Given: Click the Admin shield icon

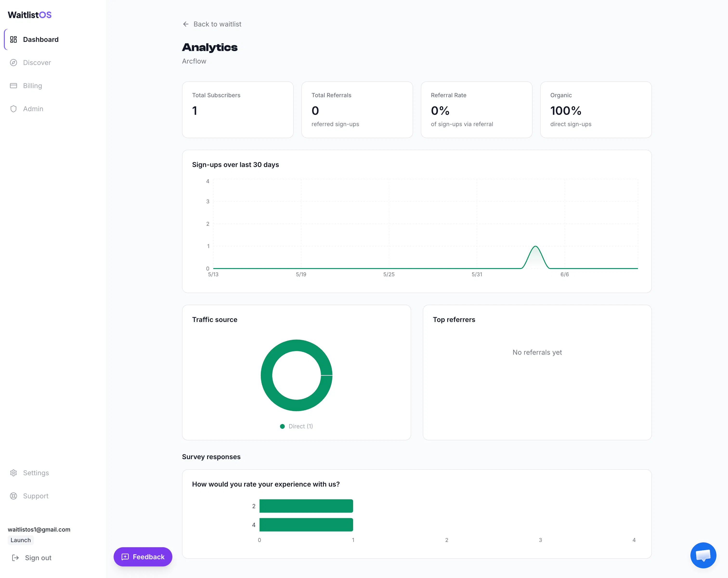Looking at the screenshot, I should coord(13,109).
